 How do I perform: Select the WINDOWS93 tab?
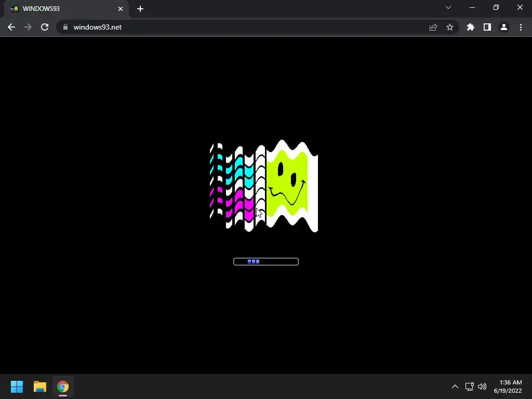[x=66, y=9]
